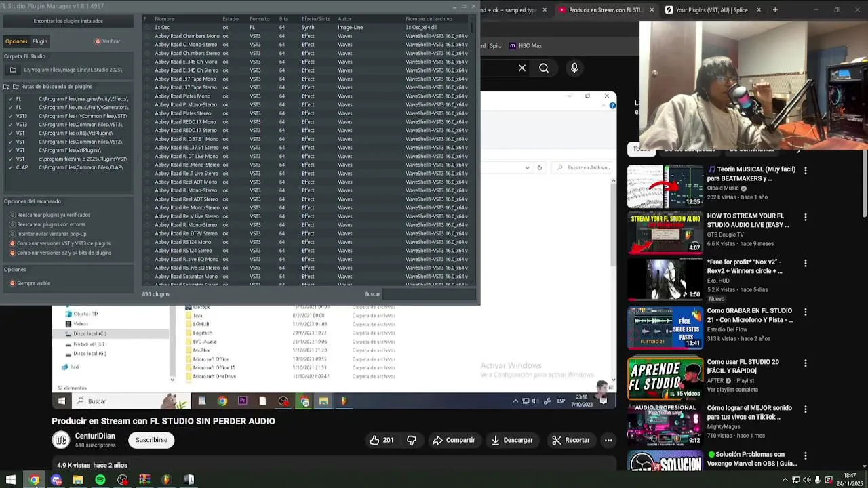Screen dimensions: 868x488
Task: Open HBO Max bookmark
Action: [526, 46]
